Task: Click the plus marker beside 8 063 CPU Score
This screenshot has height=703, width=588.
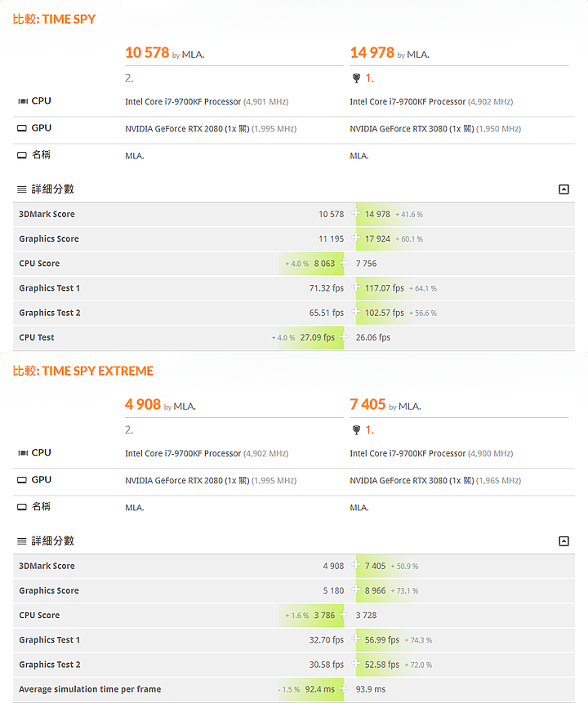Action: click(x=344, y=262)
